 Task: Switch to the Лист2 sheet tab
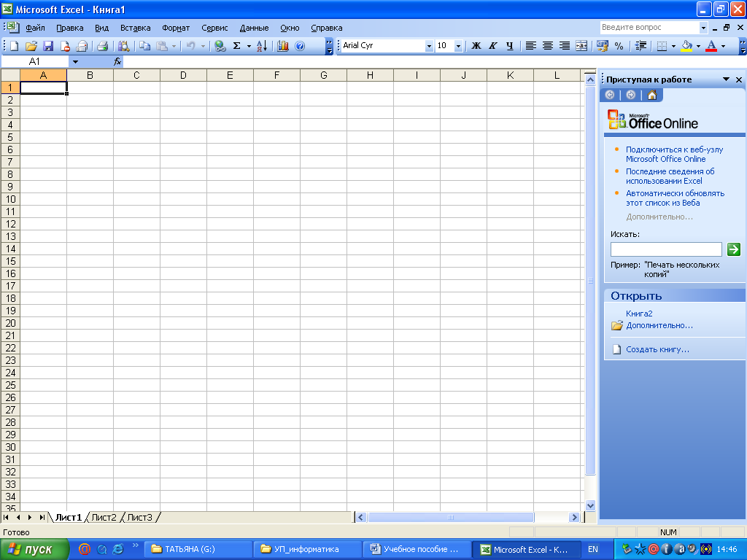(x=104, y=517)
